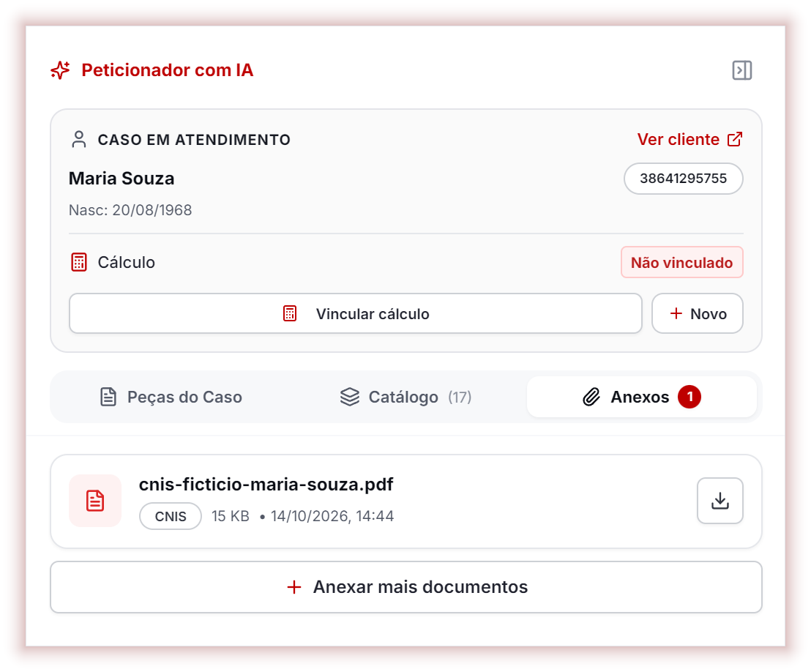Click the CNIS tag on the attachment
This screenshot has width=811, height=672.
point(170,516)
